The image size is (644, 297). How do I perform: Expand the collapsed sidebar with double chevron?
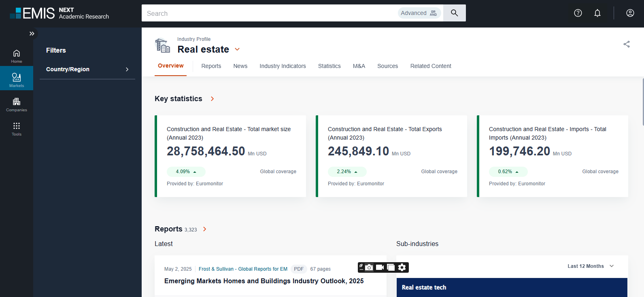click(32, 34)
